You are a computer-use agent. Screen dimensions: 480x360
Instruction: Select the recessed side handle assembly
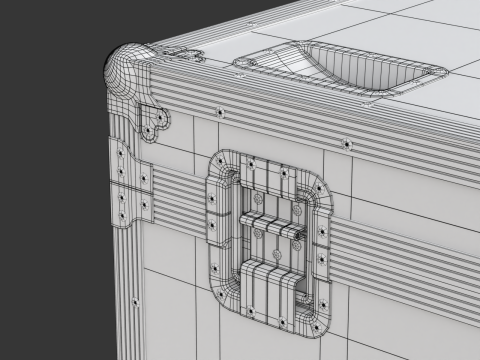[269, 243]
